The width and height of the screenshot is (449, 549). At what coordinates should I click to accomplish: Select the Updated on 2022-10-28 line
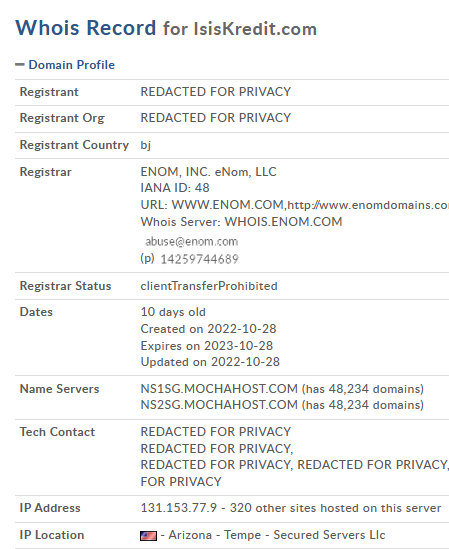pos(210,362)
